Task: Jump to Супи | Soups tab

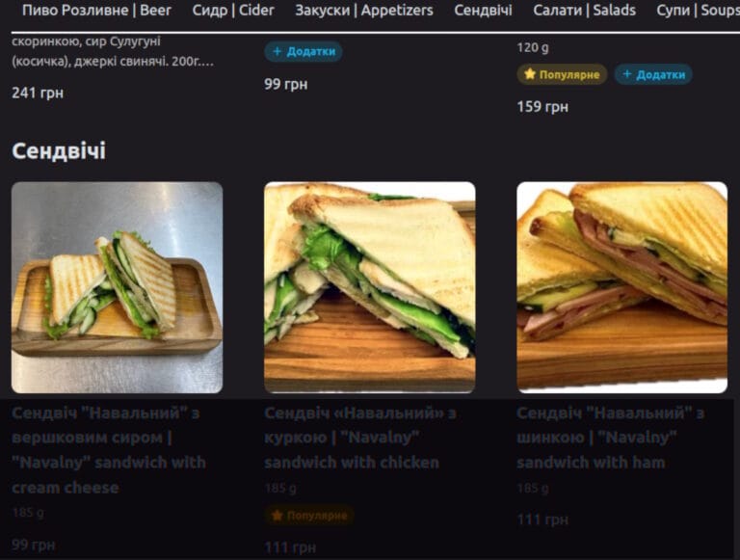Action: (x=698, y=11)
